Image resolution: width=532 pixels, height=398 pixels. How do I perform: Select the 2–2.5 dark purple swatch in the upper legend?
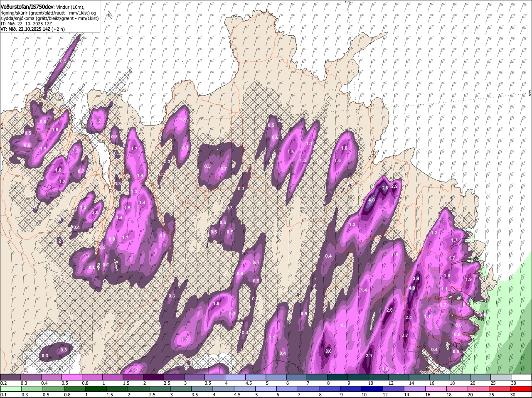[x=153, y=377]
